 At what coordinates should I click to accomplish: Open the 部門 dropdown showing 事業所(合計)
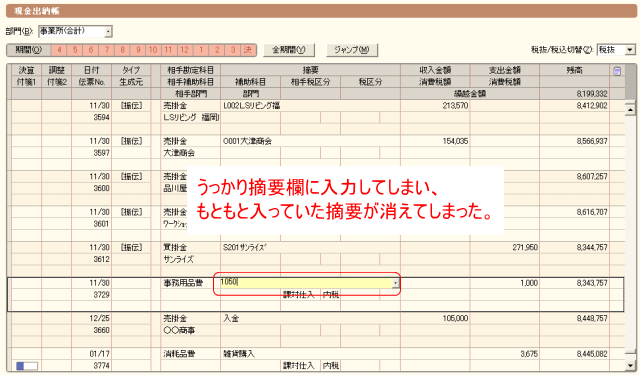click(76, 31)
